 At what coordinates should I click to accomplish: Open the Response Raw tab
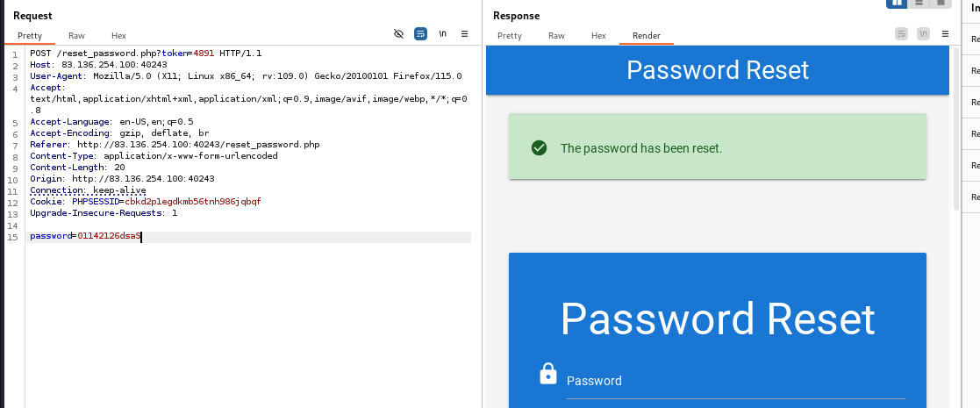point(556,36)
